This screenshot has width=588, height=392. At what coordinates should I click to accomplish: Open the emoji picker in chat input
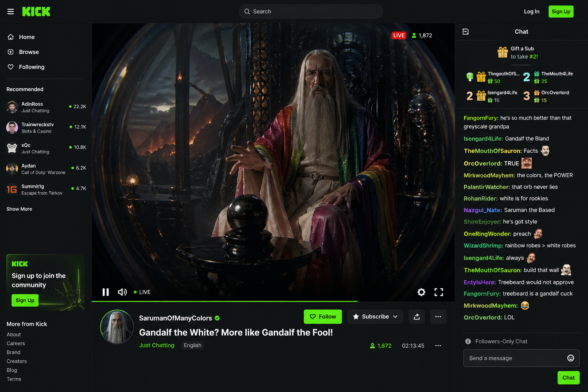(570, 358)
